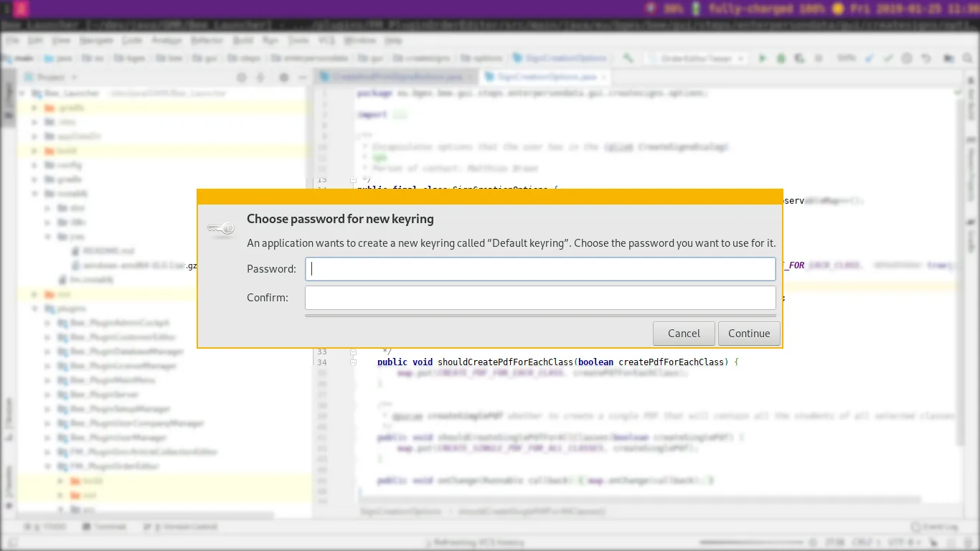Select README.md in the project tree
Screen dimensions: 980x551
[x=103, y=251]
